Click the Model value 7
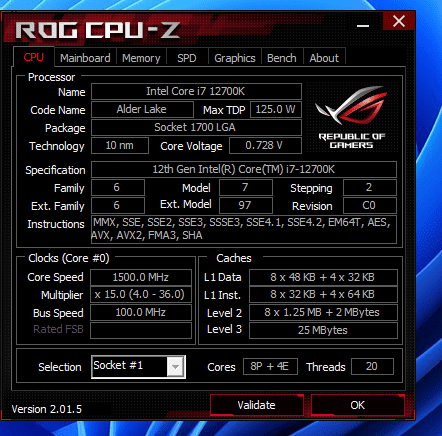The image size is (442, 436). (246, 187)
